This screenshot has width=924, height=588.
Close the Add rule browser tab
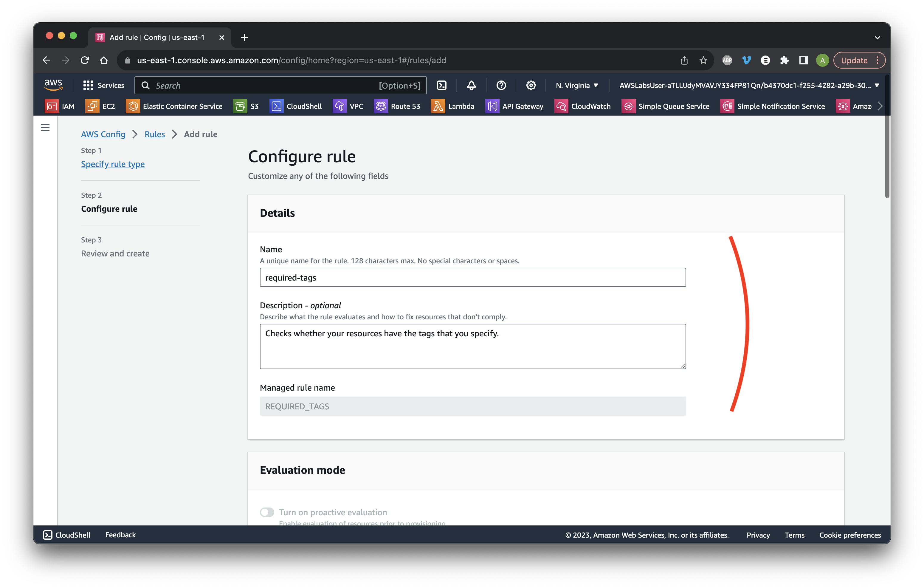(221, 38)
